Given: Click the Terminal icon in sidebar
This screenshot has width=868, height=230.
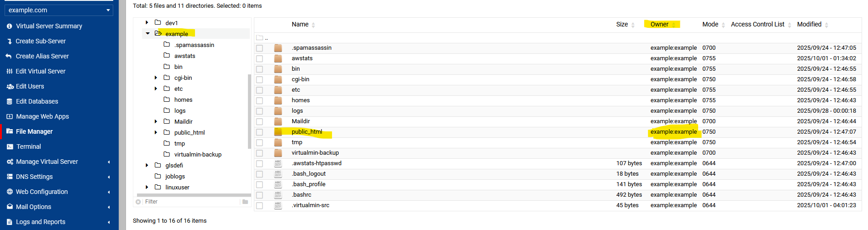Looking at the screenshot, I should pyautogui.click(x=10, y=146).
